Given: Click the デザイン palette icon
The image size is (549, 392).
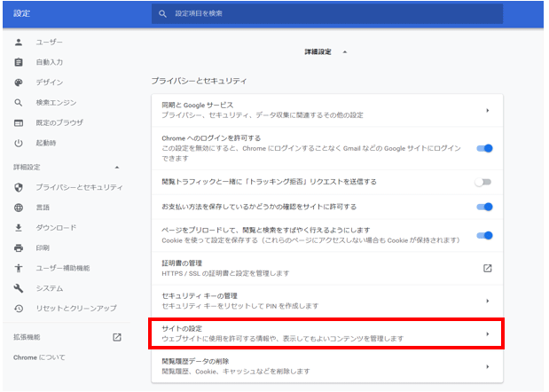Looking at the screenshot, I should [18, 82].
